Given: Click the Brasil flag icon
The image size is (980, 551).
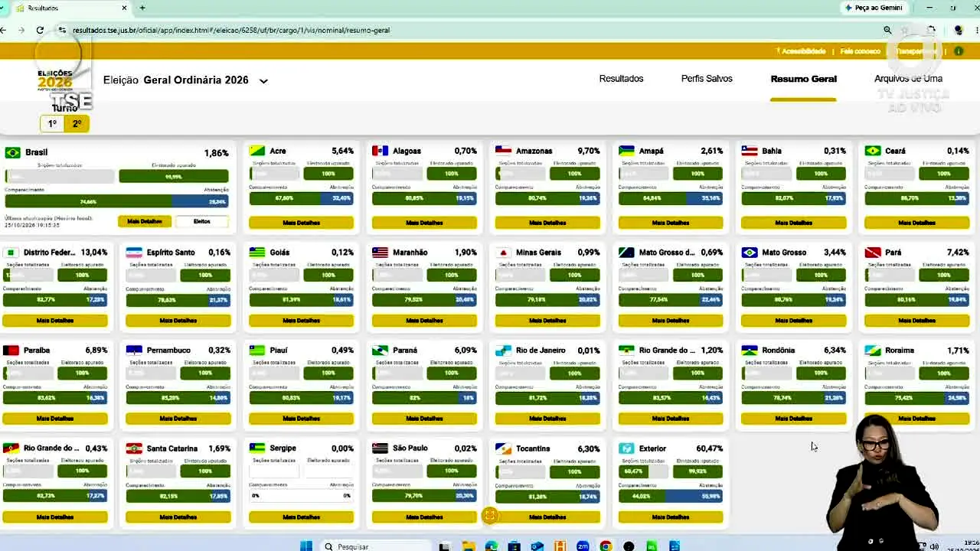Looking at the screenshot, I should point(12,152).
